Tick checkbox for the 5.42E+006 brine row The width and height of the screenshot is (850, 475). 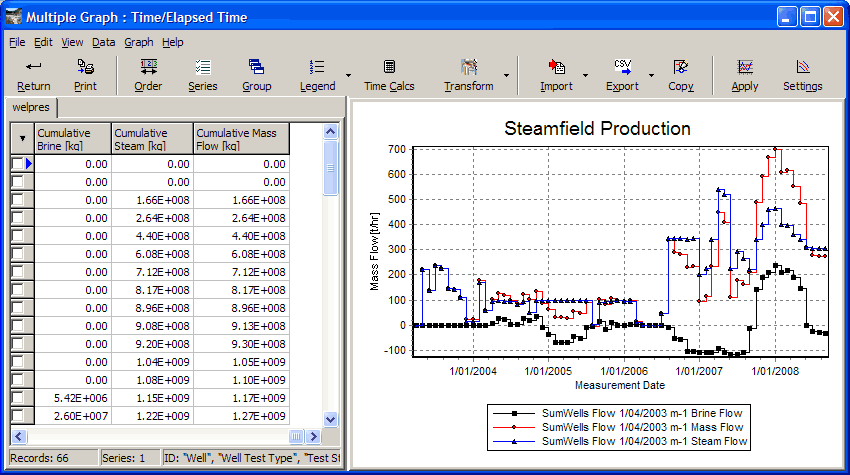(x=17, y=398)
